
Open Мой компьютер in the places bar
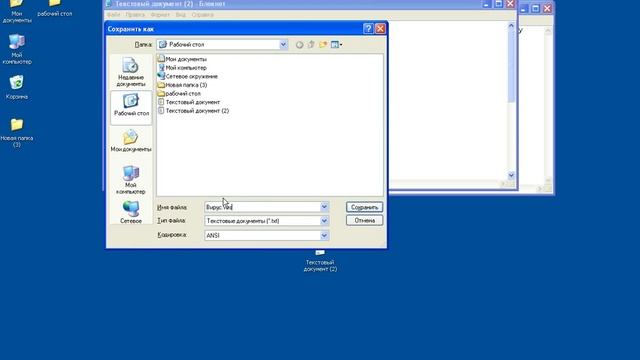click(x=131, y=180)
